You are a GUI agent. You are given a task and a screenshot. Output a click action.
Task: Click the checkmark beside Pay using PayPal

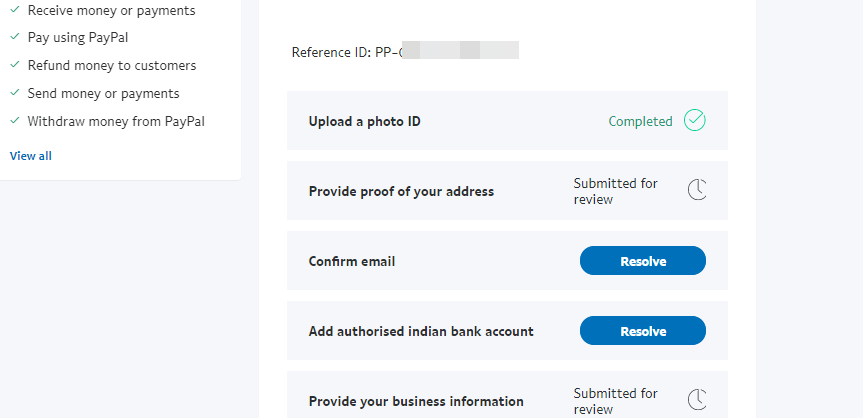tap(15, 38)
